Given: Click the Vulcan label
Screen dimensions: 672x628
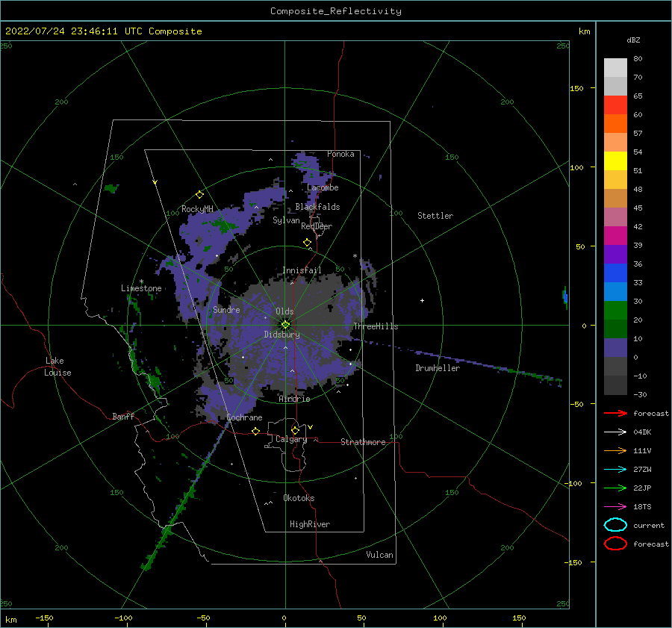Looking at the screenshot, I should [380, 555].
